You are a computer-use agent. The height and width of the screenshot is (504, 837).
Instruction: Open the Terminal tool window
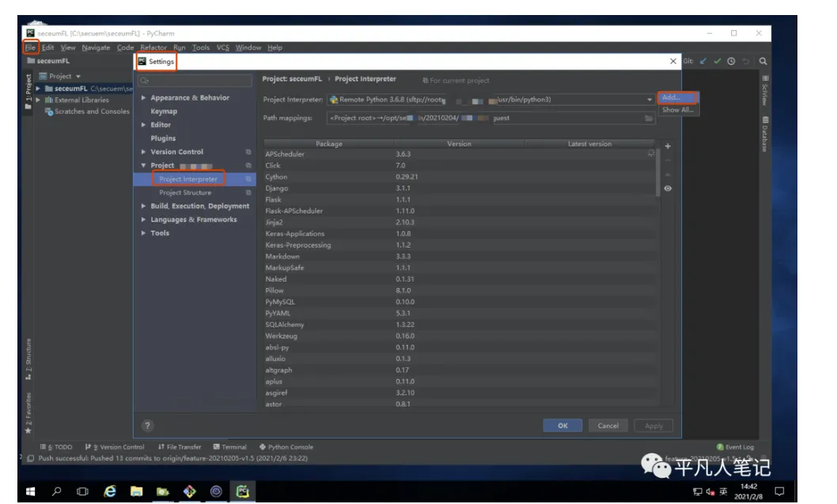230,447
